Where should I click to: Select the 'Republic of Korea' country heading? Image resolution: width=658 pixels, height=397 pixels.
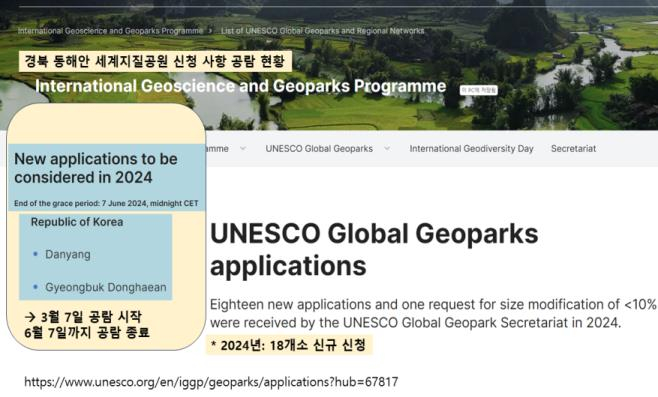pyautogui.click(x=77, y=222)
